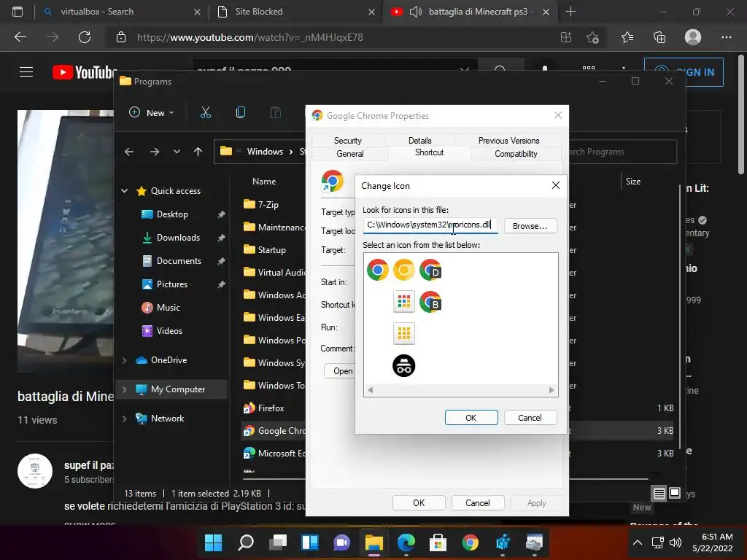Open the New dropdown in Programs toolbar
This screenshot has height=560, width=747.
(152, 112)
